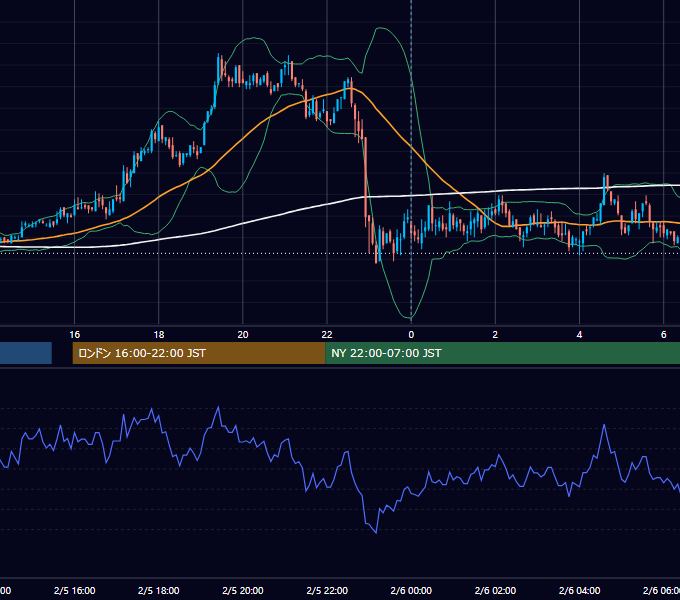Click the blue session bar before ロンドン
The width and height of the screenshot is (680, 600).
(26, 353)
